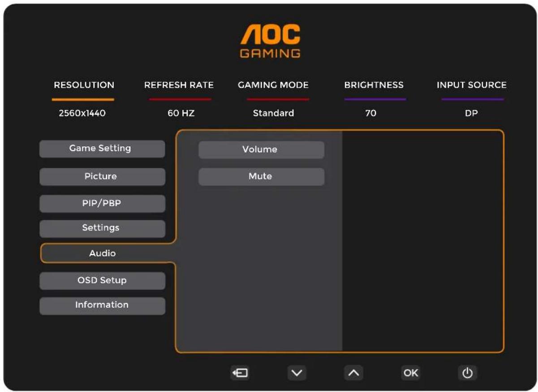Click the DP input source value
Screen dimensions: 538x392
(471, 113)
